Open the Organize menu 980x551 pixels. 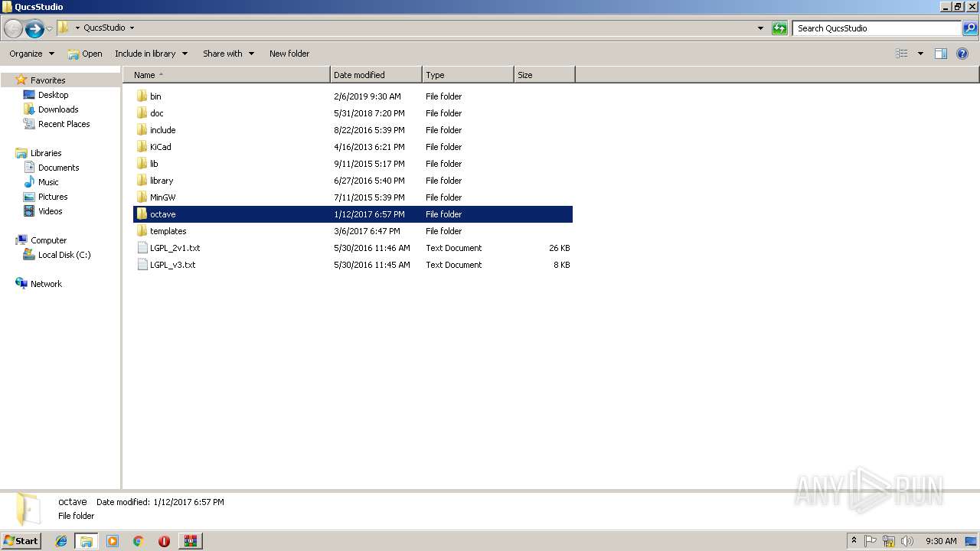pos(31,54)
